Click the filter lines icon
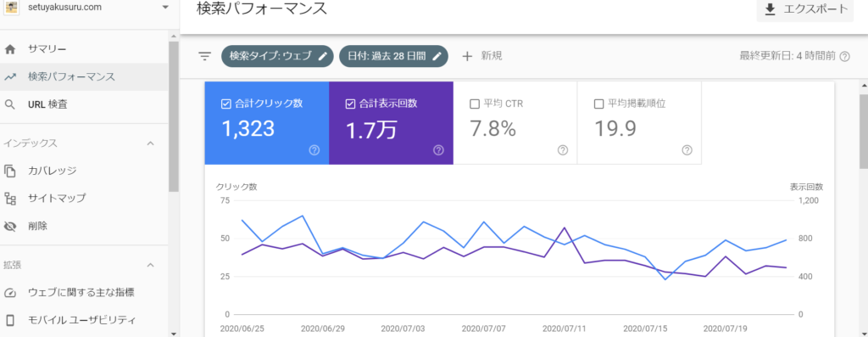The image size is (868, 337). coord(205,56)
